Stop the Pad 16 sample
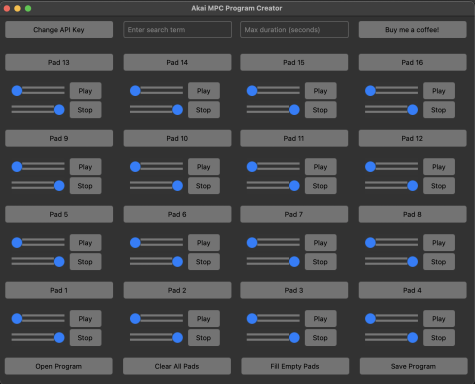Viewport: 475px width, 384px height. [439, 110]
